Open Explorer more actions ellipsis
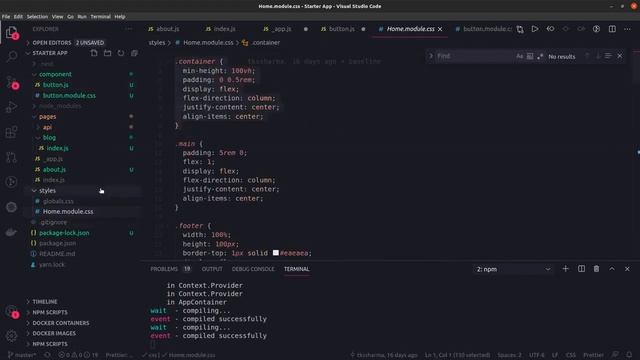 pyautogui.click(x=129, y=29)
